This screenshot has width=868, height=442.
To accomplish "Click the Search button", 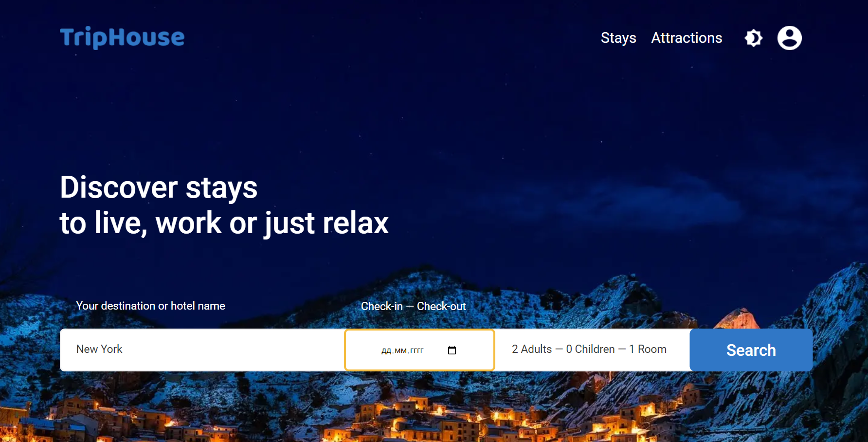I will 751,350.
